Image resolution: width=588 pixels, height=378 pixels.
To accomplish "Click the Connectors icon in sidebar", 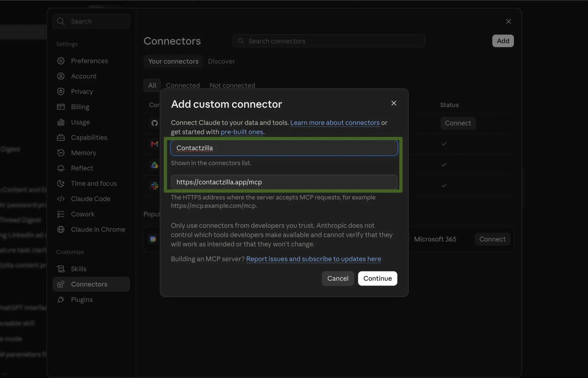I will click(x=61, y=284).
